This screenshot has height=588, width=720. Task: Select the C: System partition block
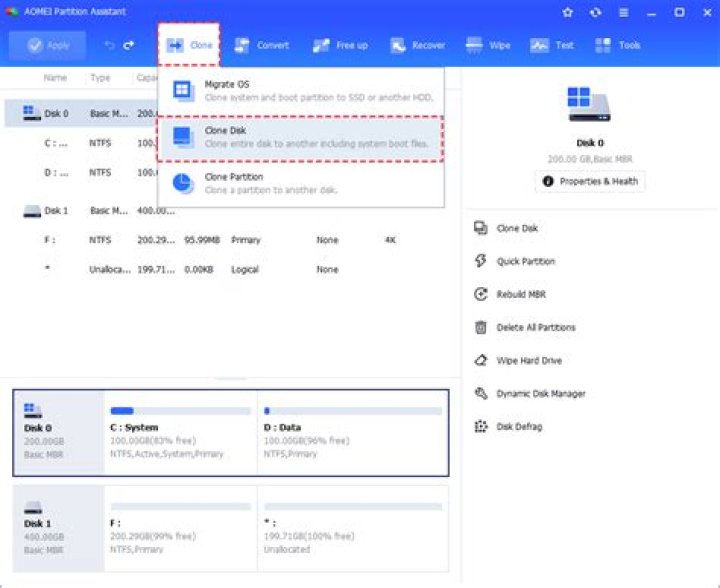180,433
